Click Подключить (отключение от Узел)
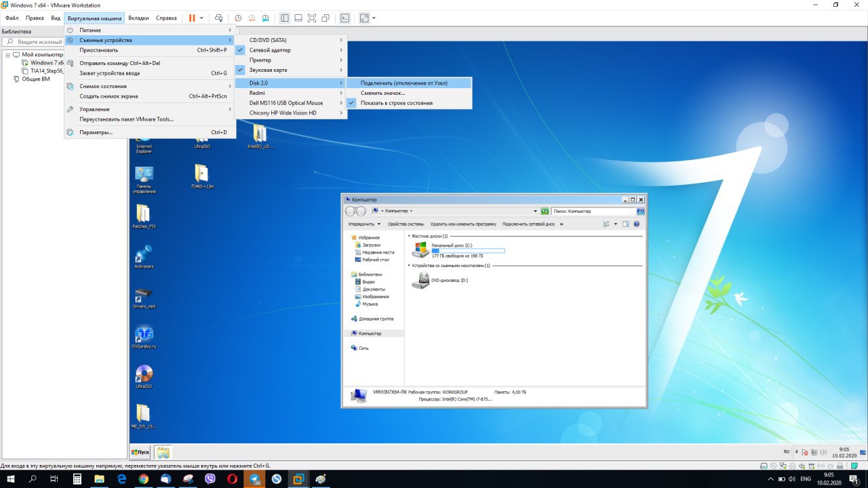Viewport: 868px width, 488px height. click(409, 83)
